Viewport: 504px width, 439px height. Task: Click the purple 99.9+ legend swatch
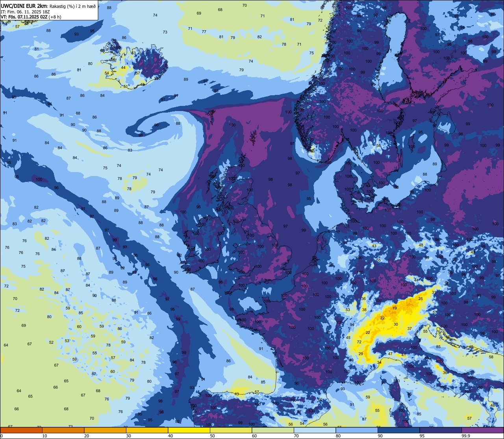point(482,430)
